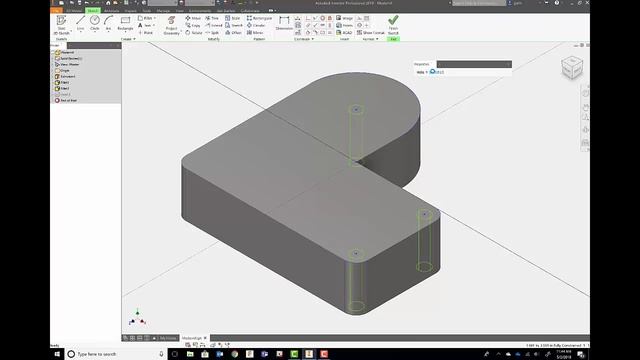Click Type here to search box
This screenshot has width=640, height=360.
tap(116, 354)
